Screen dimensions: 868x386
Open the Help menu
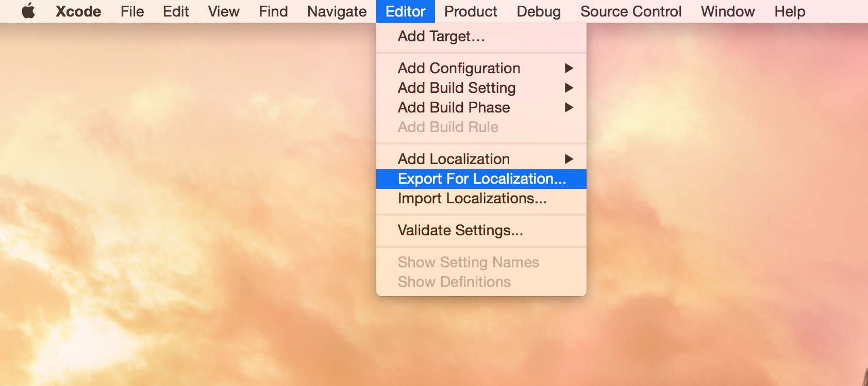tap(790, 11)
